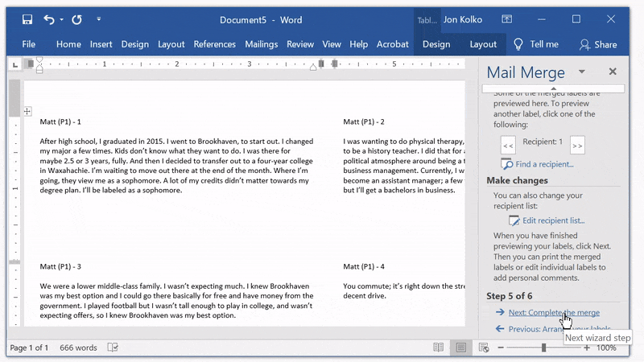
Task: Click the table move handle
Action: [x=27, y=111]
